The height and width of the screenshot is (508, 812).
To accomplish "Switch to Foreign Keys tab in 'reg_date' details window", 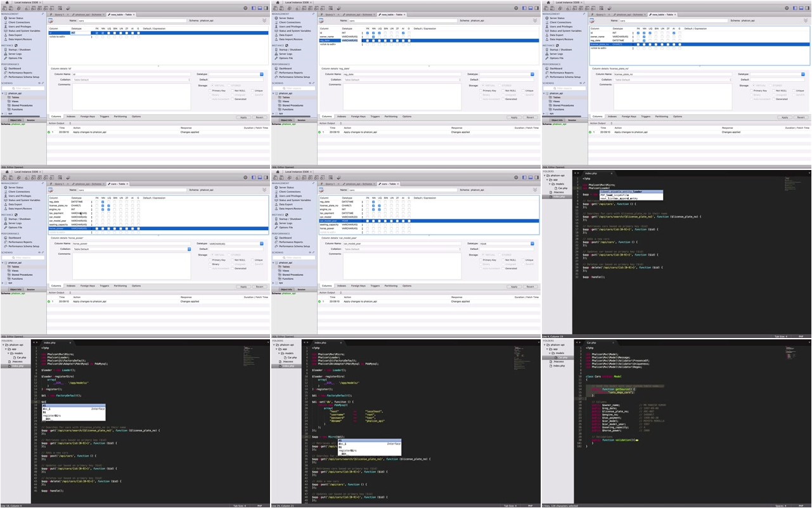I will pos(358,117).
